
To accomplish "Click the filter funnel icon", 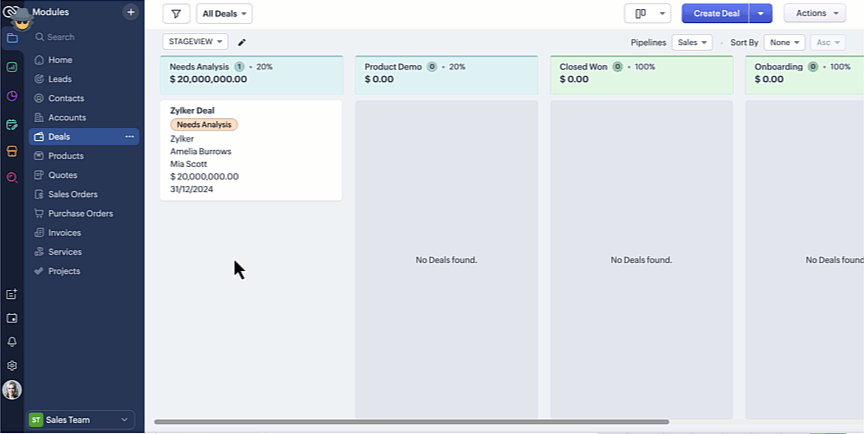I will point(176,13).
